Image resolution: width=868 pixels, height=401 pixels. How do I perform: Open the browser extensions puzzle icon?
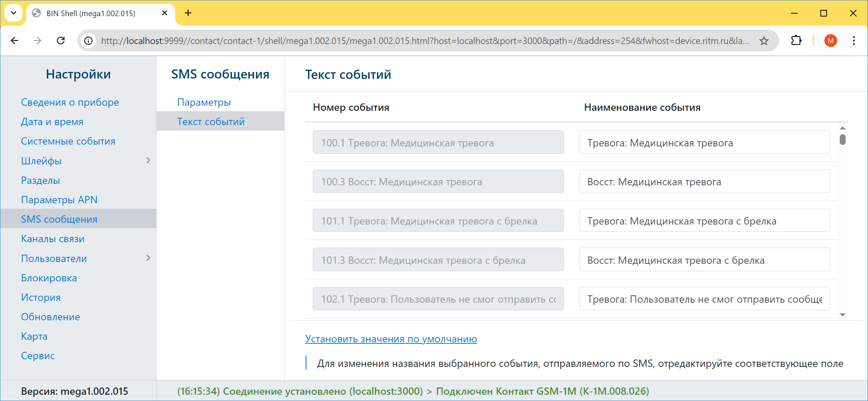click(796, 40)
